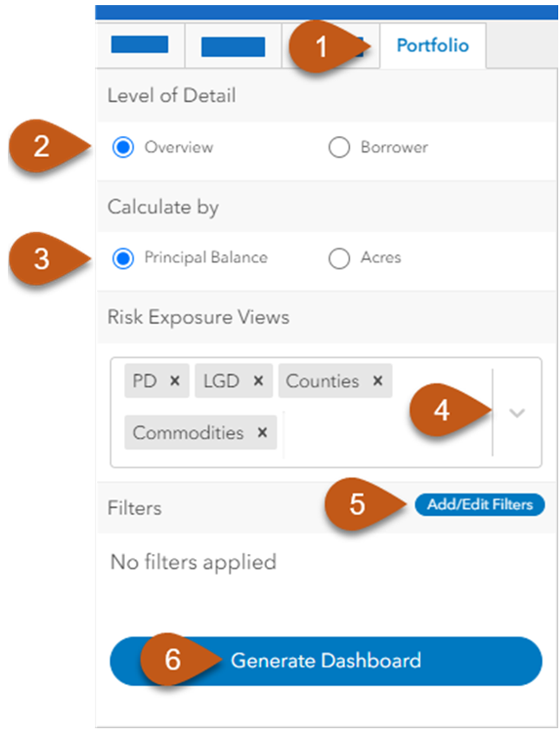Click the Add/Edit Filters button
The width and height of the screenshot is (560, 730).
[x=479, y=504]
